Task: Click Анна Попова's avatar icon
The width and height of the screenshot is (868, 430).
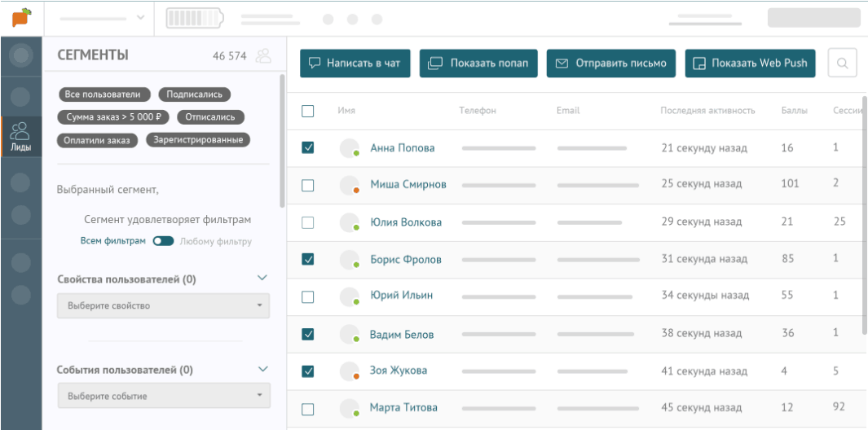Action: (350, 148)
